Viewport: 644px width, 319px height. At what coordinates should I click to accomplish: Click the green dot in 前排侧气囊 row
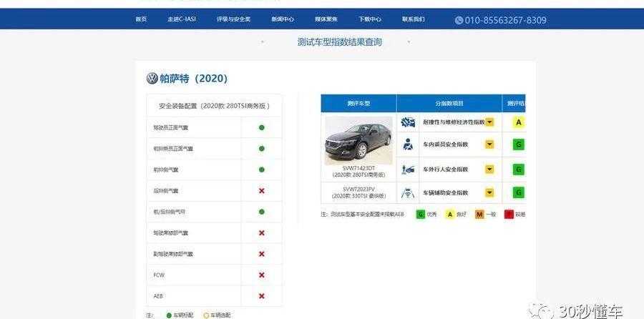tap(262, 170)
